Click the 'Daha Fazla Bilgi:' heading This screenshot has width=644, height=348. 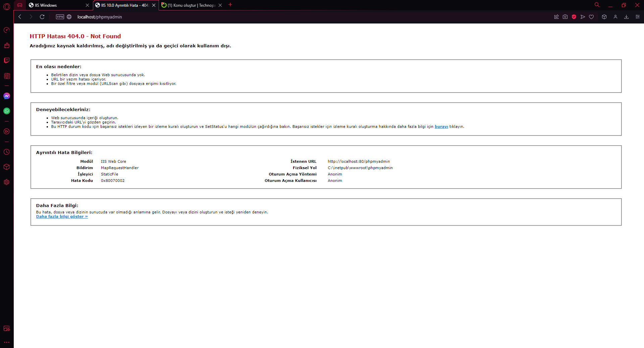(57, 205)
